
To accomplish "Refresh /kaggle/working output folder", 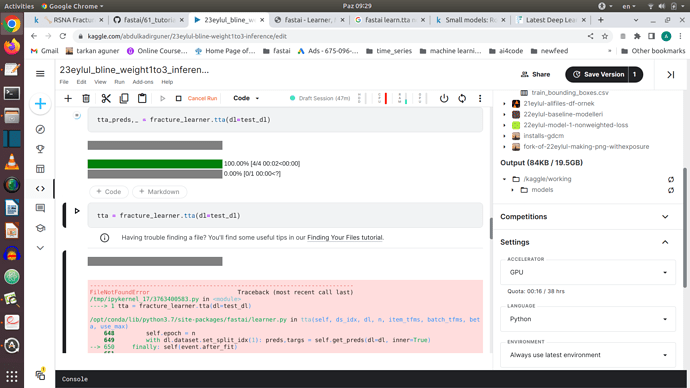I will coord(671,179).
